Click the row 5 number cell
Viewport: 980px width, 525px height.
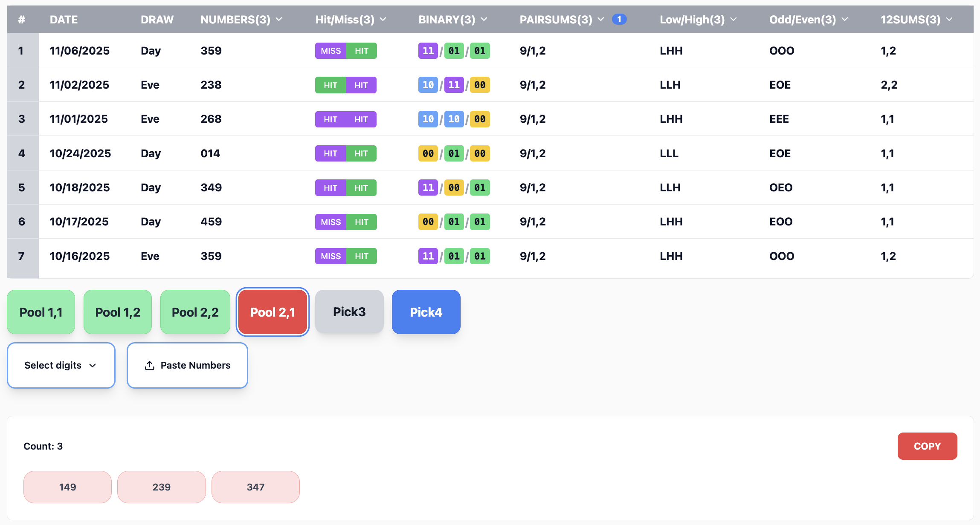coord(211,187)
